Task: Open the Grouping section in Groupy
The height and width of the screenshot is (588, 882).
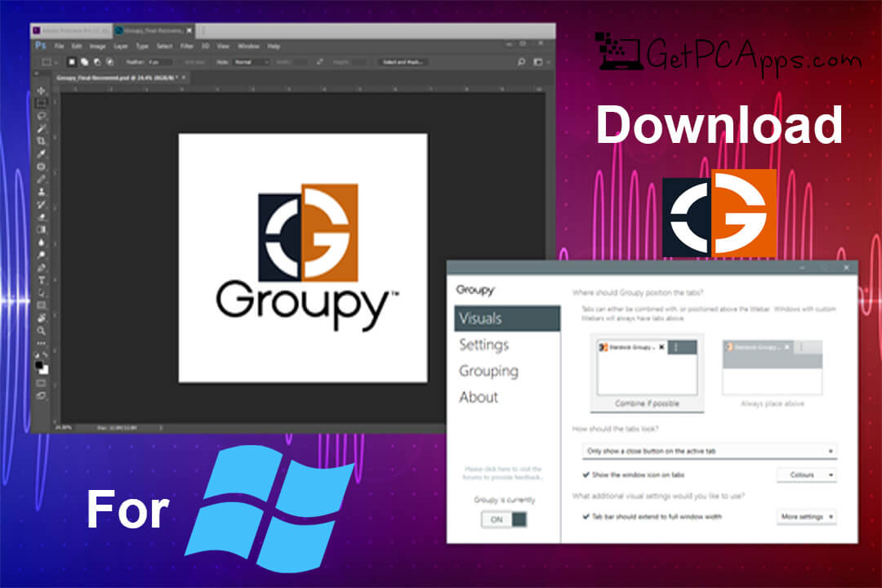Action: pos(488,371)
